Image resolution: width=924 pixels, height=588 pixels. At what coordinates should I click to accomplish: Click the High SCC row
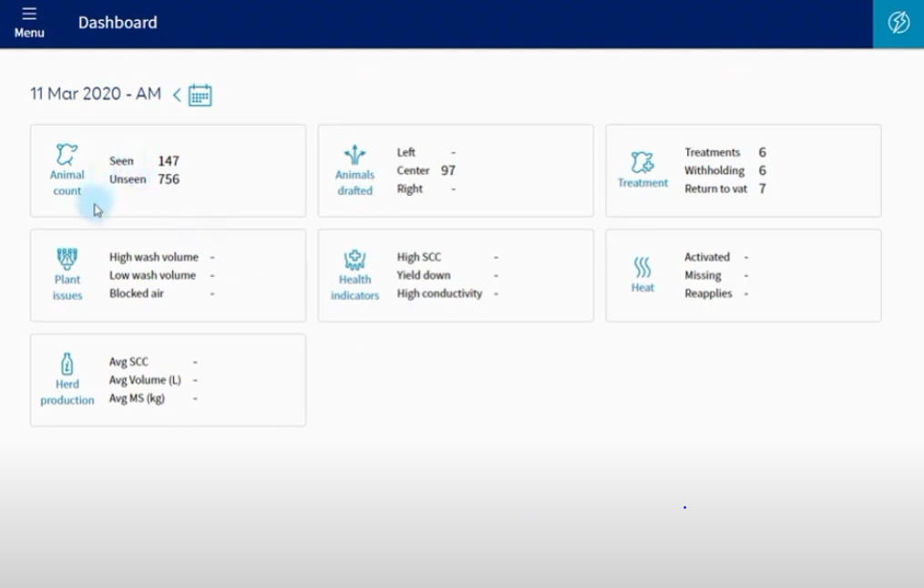447,257
